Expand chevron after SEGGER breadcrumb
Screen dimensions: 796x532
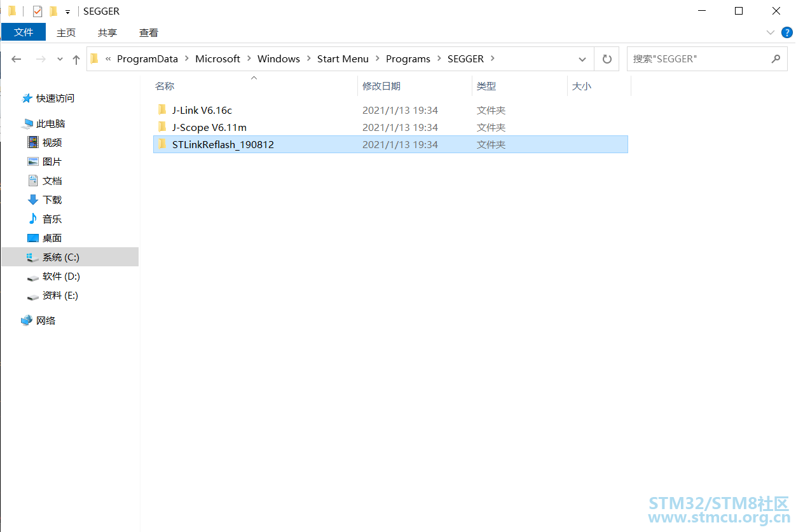coord(493,58)
